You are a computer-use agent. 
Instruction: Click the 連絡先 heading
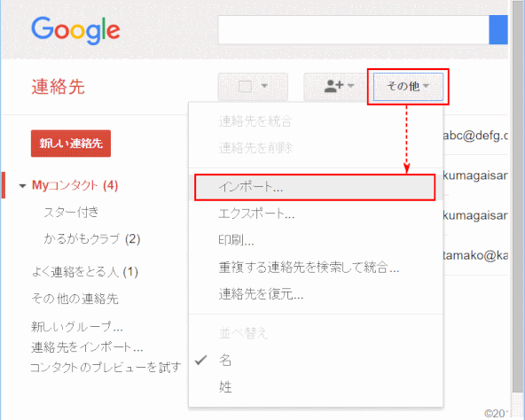tap(59, 87)
